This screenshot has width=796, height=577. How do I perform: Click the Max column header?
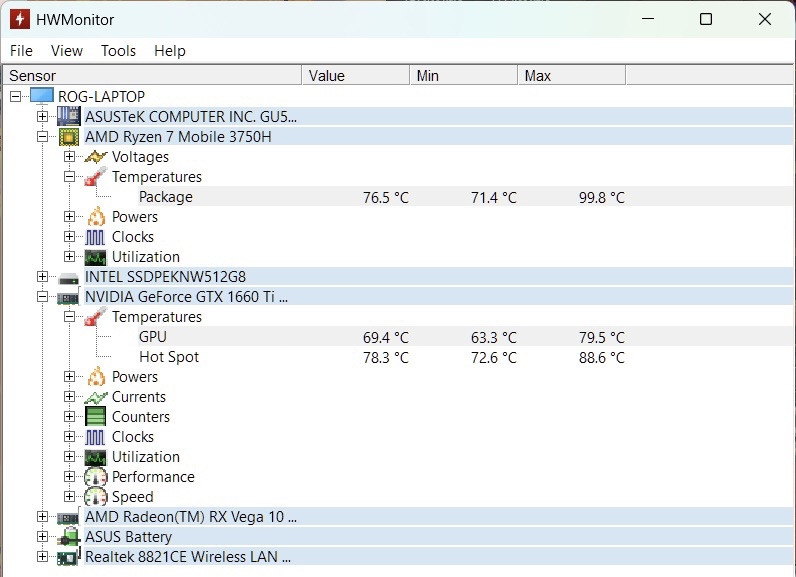coord(572,76)
